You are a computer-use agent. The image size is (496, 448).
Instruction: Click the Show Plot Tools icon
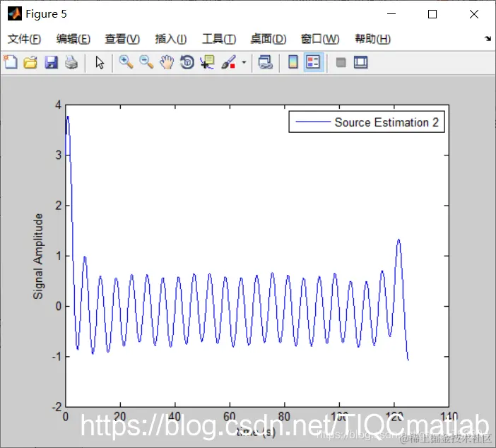(360, 62)
